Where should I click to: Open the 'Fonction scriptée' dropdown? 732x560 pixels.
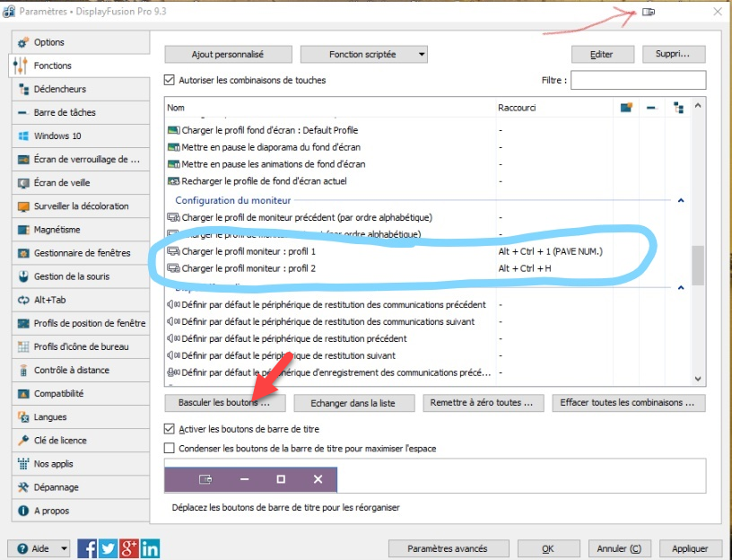click(x=422, y=55)
